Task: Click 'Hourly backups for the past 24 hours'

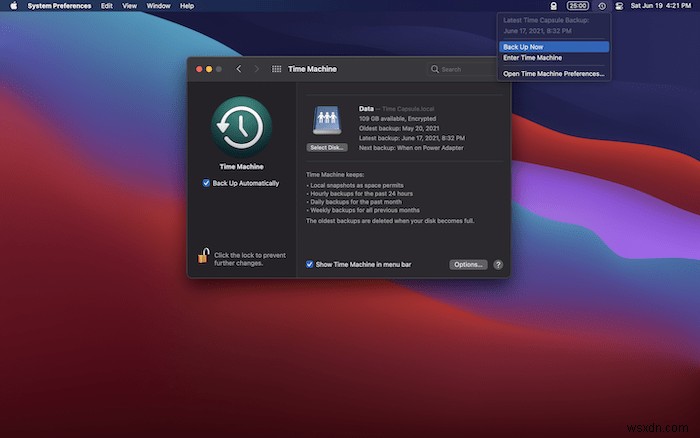Action: (361, 193)
